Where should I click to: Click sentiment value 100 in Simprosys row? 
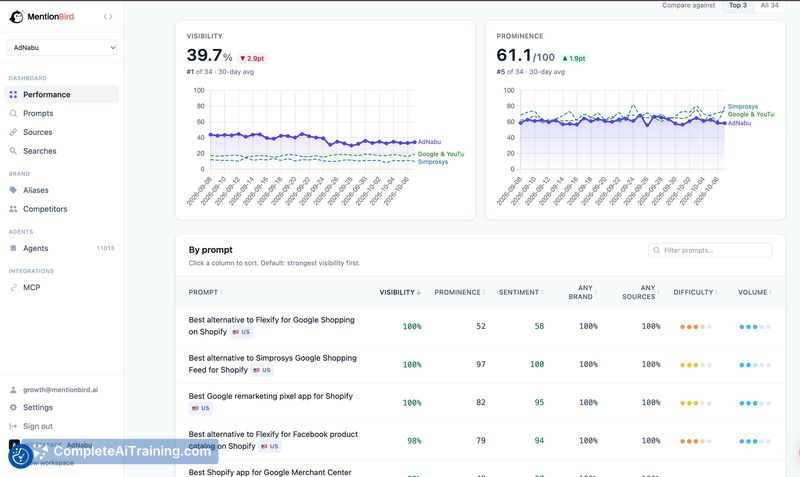click(537, 364)
